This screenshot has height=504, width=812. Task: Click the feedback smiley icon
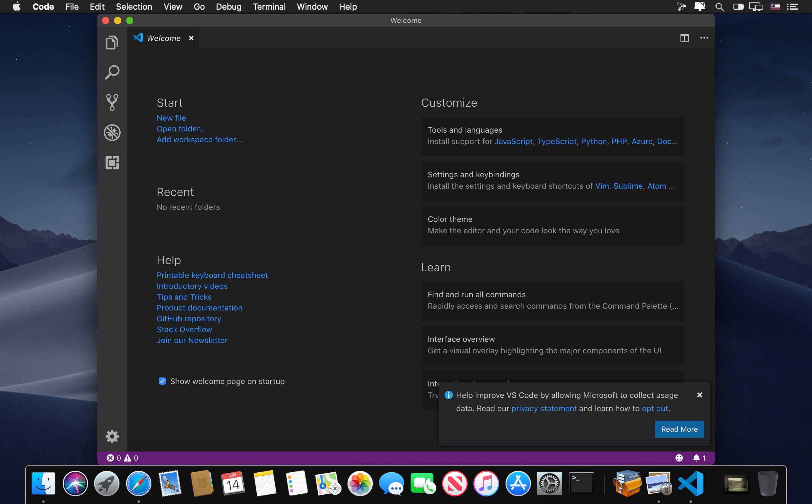[x=679, y=458]
